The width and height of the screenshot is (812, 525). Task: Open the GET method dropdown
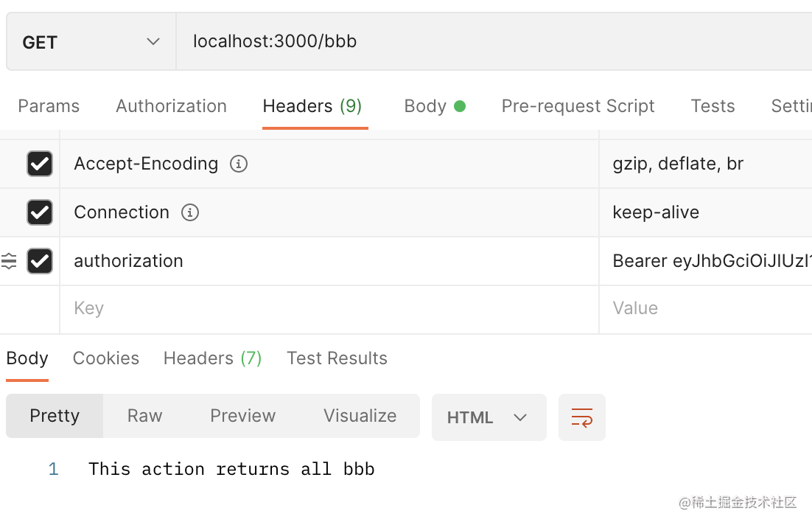[91, 42]
